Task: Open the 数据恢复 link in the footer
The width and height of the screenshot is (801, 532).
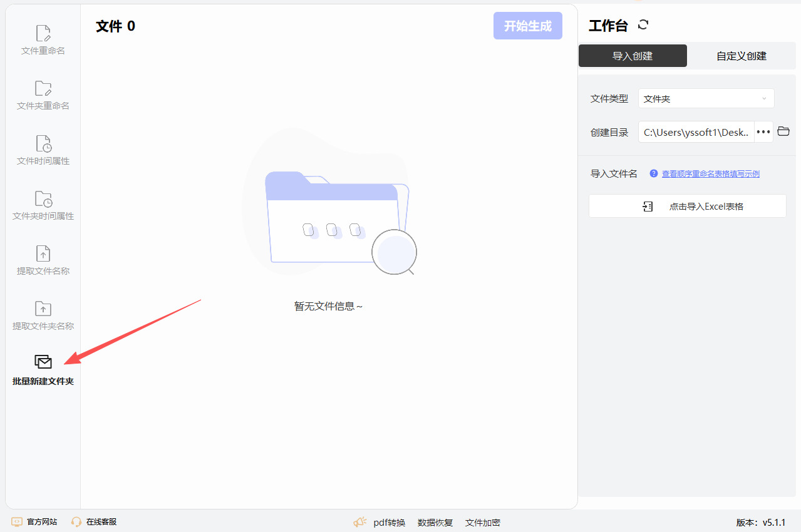Action: tap(435, 523)
